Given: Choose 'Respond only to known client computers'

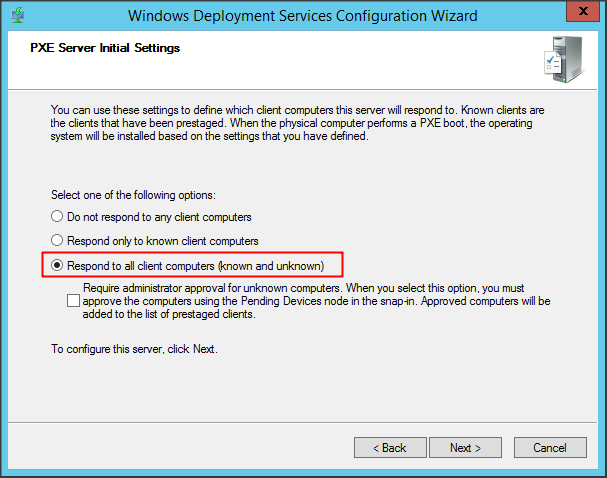Looking at the screenshot, I should click(57, 241).
